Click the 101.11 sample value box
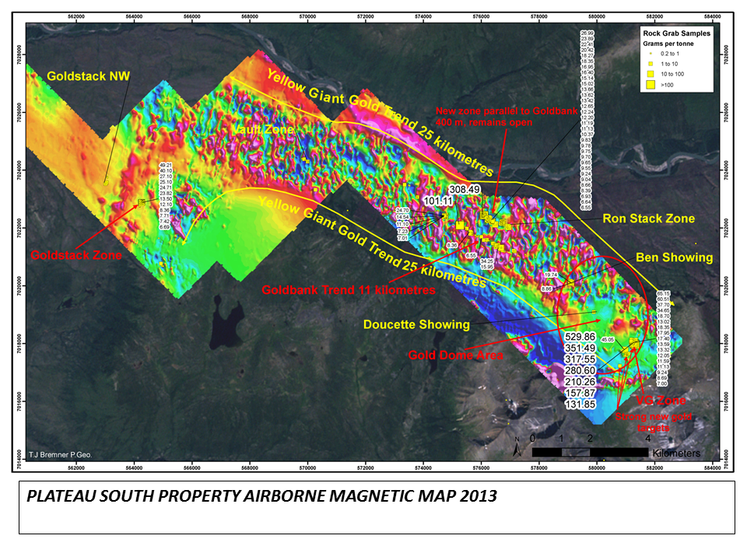Screen dimensions: 747x560 click(x=437, y=201)
